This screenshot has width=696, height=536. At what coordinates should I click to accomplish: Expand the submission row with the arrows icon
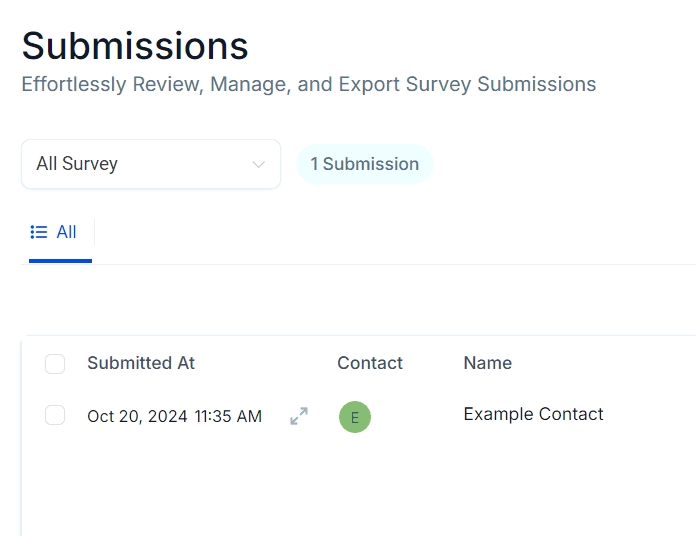(299, 416)
